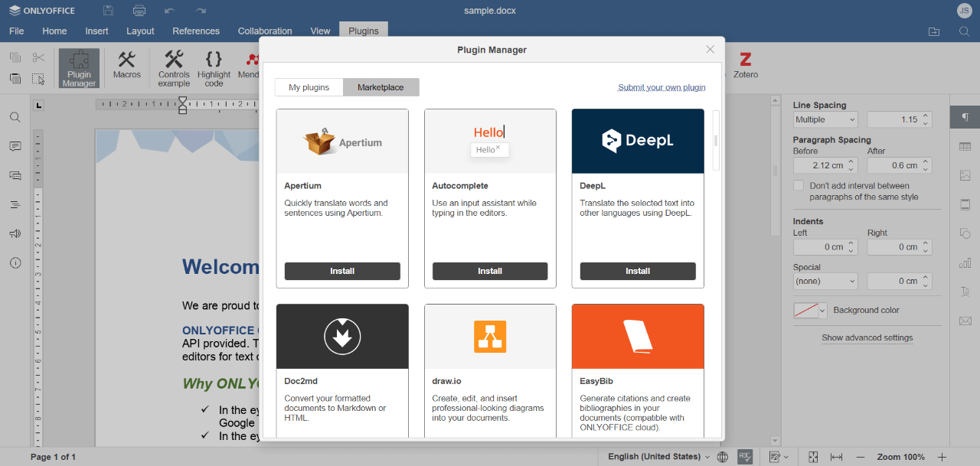This screenshot has width=980, height=466.
Task: Switch to the References tab
Action: 196,31
